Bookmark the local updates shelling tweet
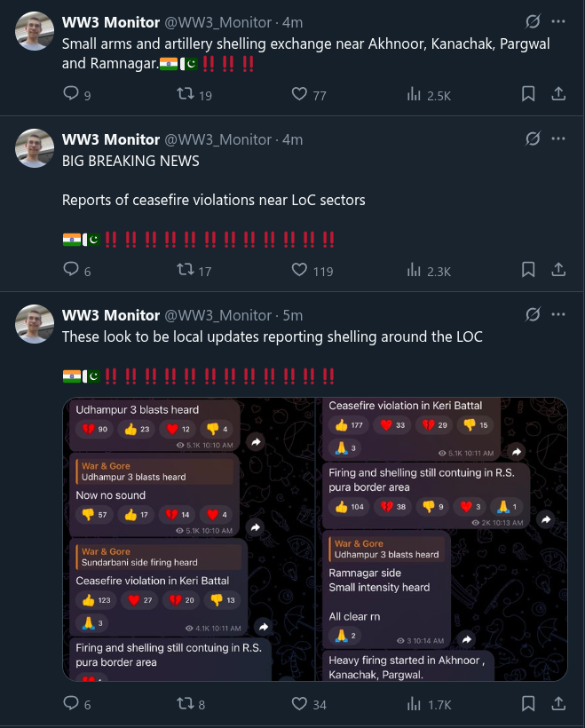The height and width of the screenshot is (728, 585). pos(527,704)
